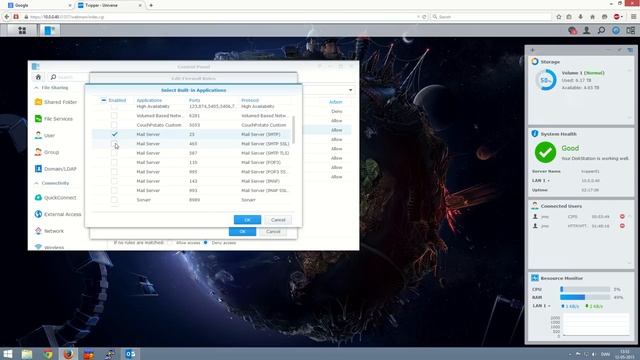Click the Shared Folder icon in sidebar
The width and height of the screenshot is (640, 360).
38,102
